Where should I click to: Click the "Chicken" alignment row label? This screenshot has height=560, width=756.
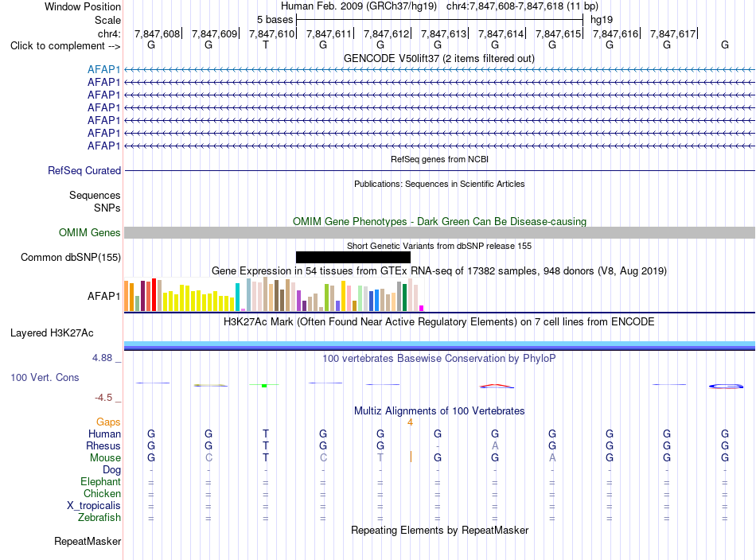click(x=102, y=493)
